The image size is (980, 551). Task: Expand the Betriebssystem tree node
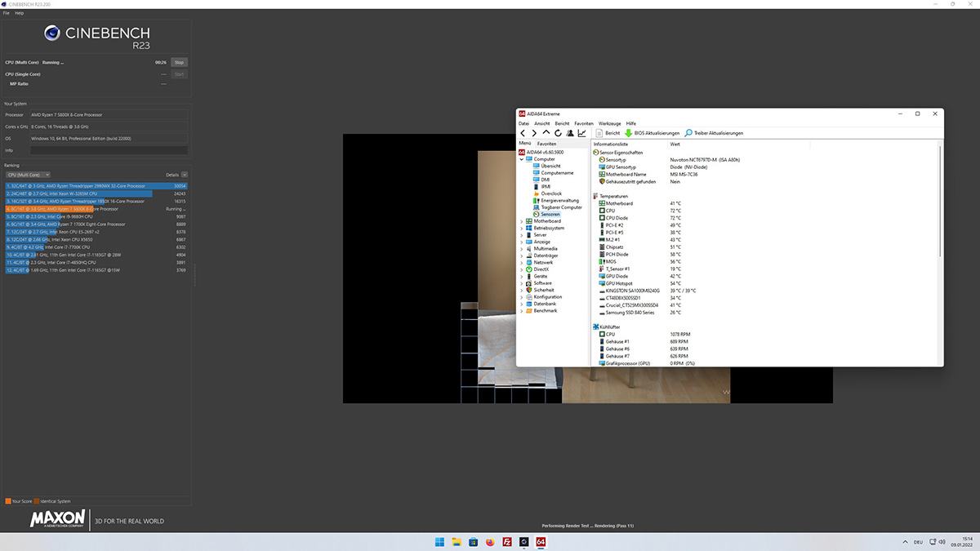(x=522, y=228)
